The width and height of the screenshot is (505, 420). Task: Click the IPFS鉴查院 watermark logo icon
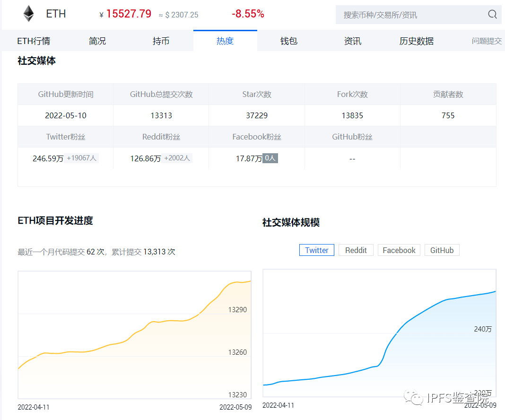[x=413, y=400]
